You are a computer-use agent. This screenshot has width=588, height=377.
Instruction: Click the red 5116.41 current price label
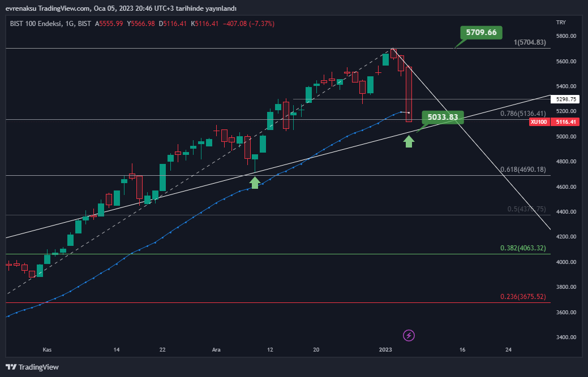(x=565, y=122)
